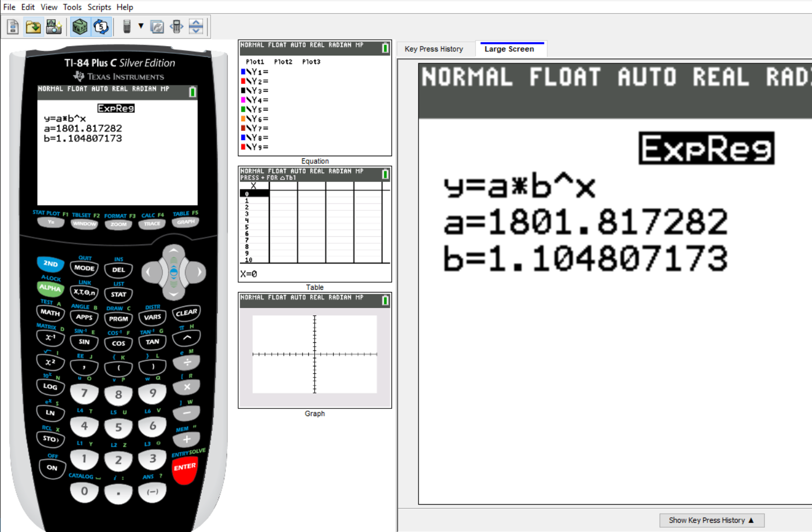This screenshot has height=532, width=812.
Task: Click the x² square key
Action: click(50, 362)
